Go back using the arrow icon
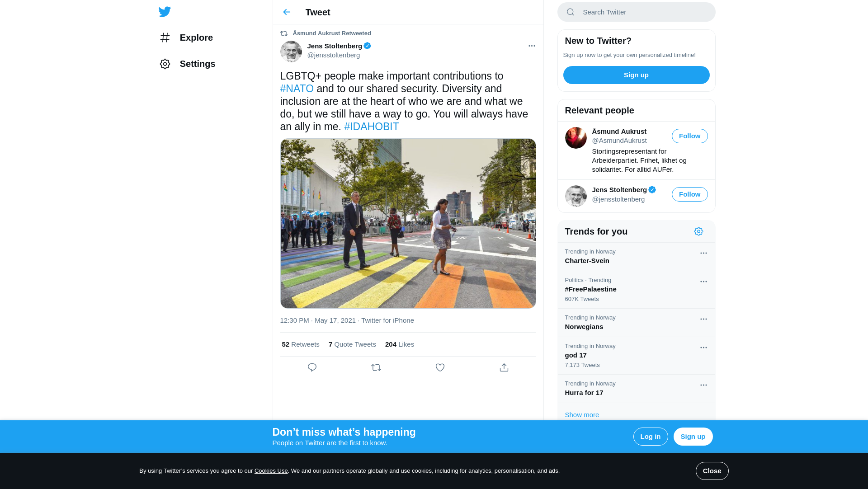Screen dimensions: 868x489 (x=287, y=12)
